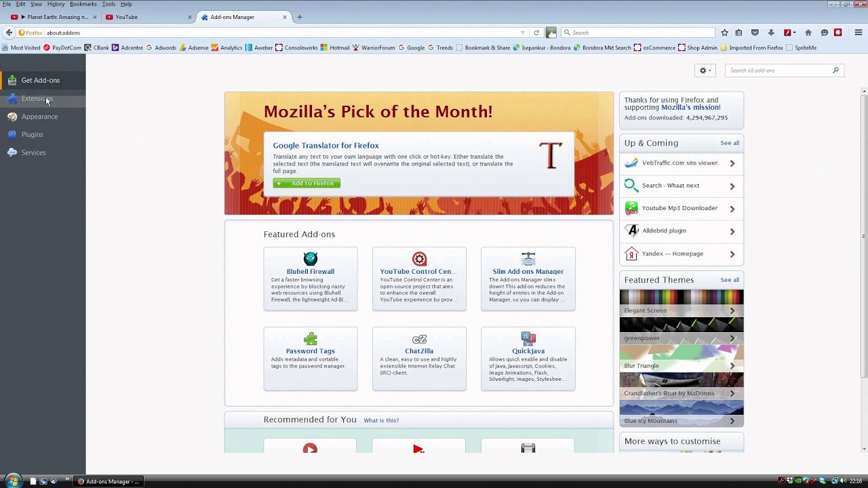The height and width of the screenshot is (488, 868).
Task: Show your bookmarks list icon
Action: coord(738,33)
